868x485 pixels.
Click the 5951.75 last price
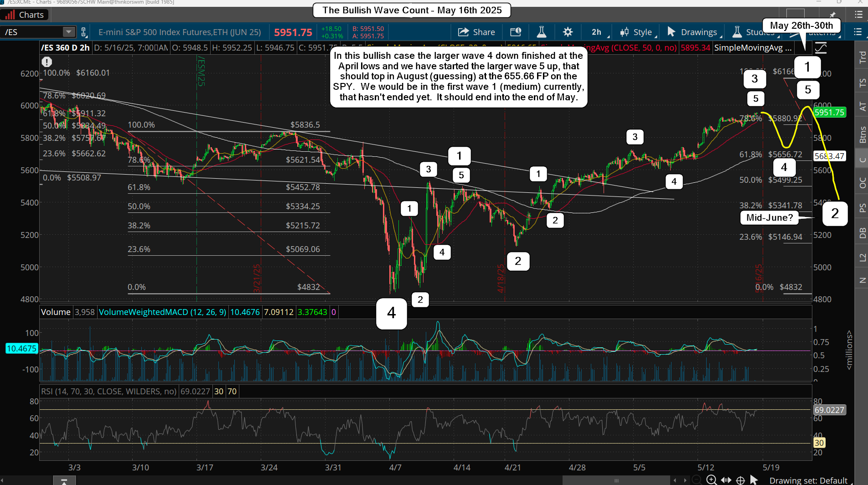293,32
